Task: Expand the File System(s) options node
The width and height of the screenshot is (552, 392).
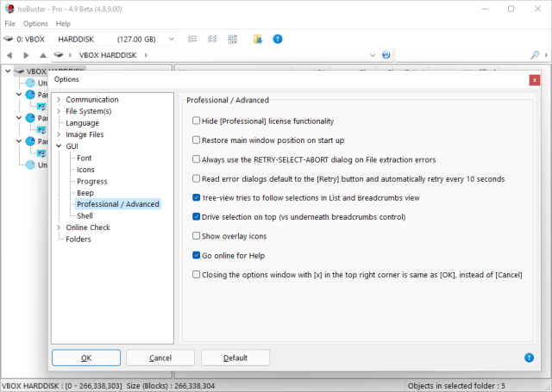Action: (x=59, y=111)
